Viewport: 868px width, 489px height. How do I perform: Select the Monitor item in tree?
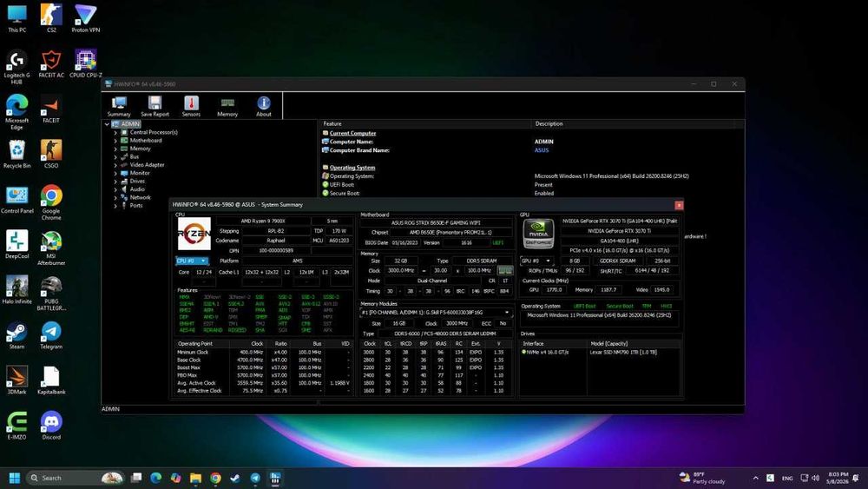pos(140,173)
